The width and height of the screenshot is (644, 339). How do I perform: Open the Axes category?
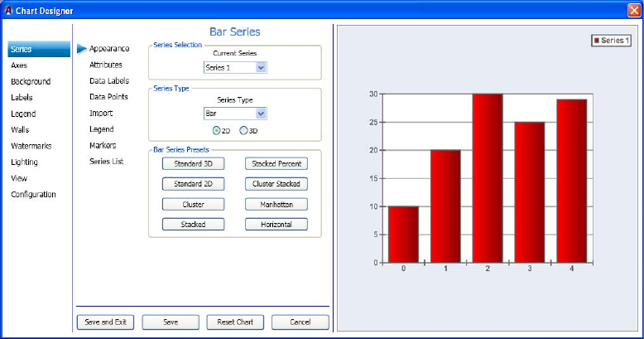19,65
